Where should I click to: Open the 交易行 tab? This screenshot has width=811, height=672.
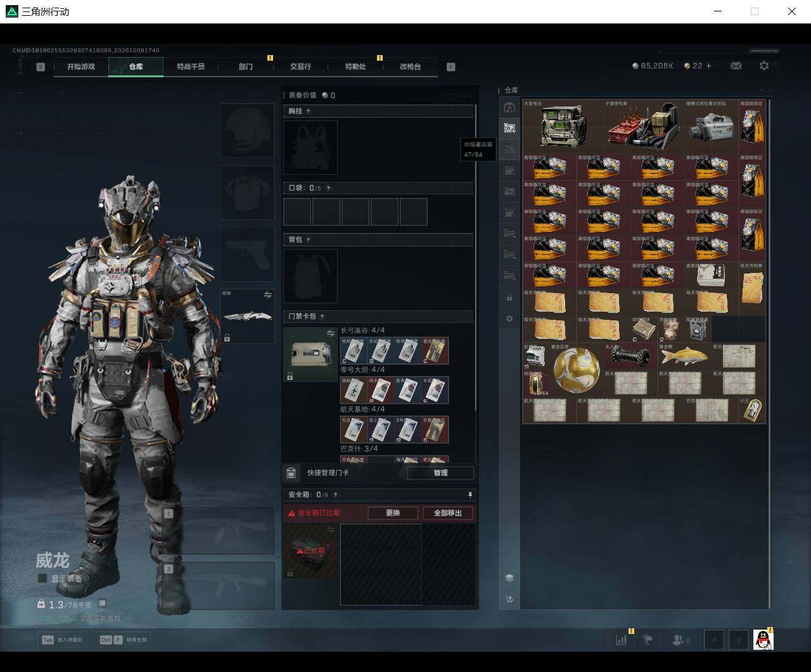[300, 67]
